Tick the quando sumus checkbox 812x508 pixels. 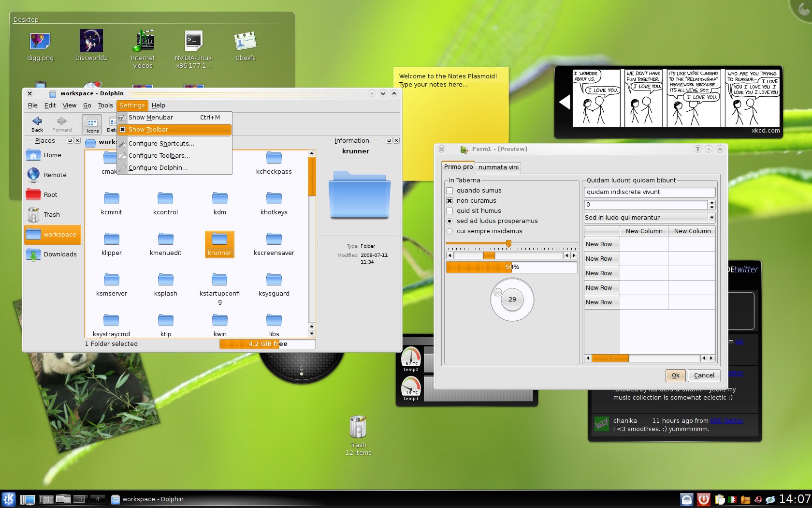[449, 191]
